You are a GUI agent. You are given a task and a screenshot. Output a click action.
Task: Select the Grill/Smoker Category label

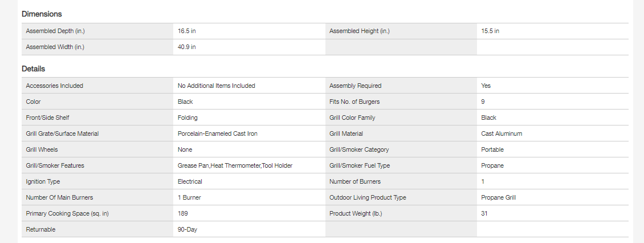pyautogui.click(x=359, y=149)
